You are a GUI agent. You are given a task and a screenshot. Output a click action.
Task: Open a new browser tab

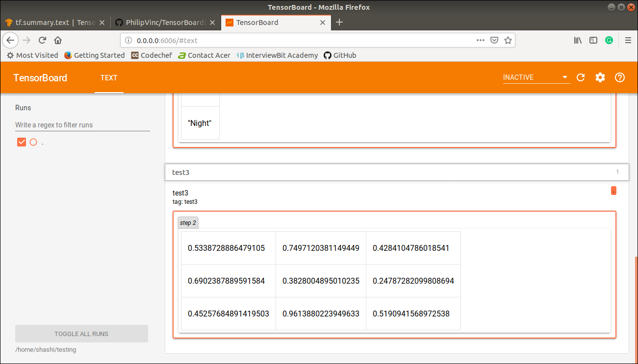(339, 22)
